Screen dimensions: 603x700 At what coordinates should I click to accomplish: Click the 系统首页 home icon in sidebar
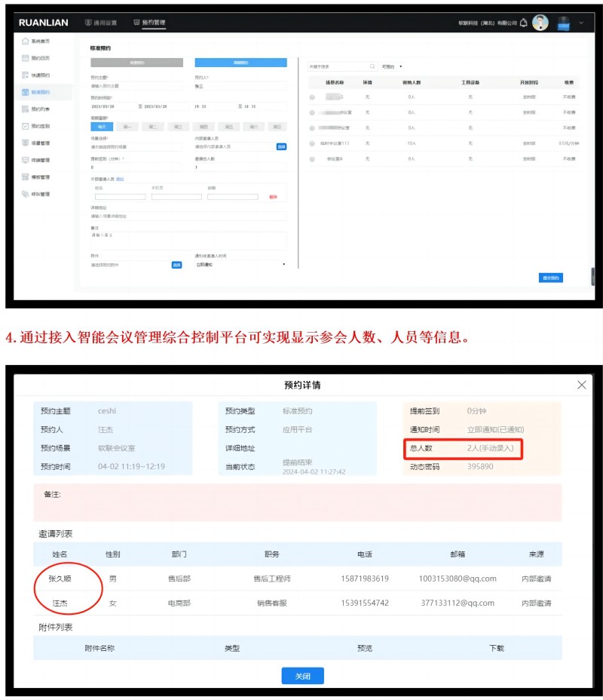pos(26,41)
